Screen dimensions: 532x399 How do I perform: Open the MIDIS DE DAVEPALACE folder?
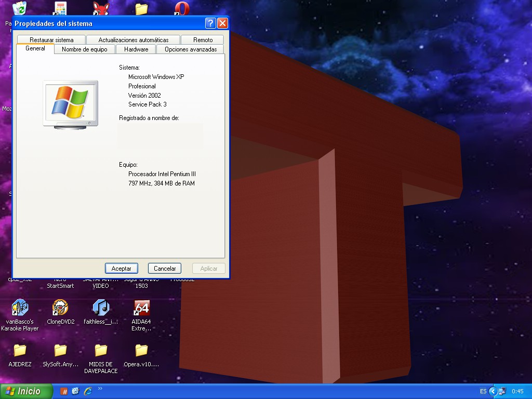click(x=101, y=351)
